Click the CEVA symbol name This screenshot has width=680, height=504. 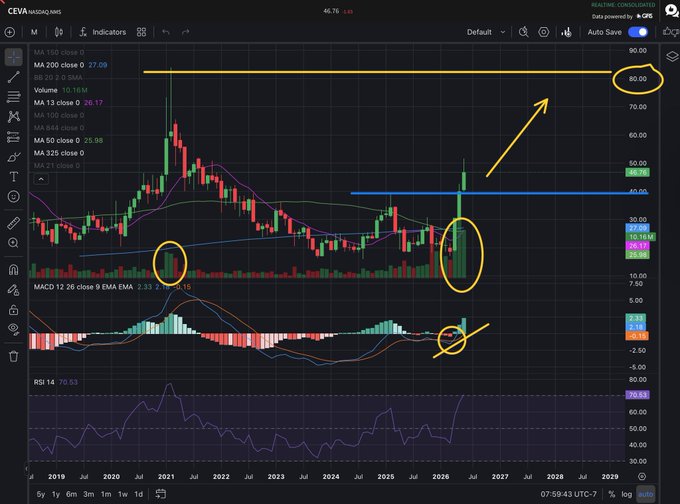coord(17,11)
